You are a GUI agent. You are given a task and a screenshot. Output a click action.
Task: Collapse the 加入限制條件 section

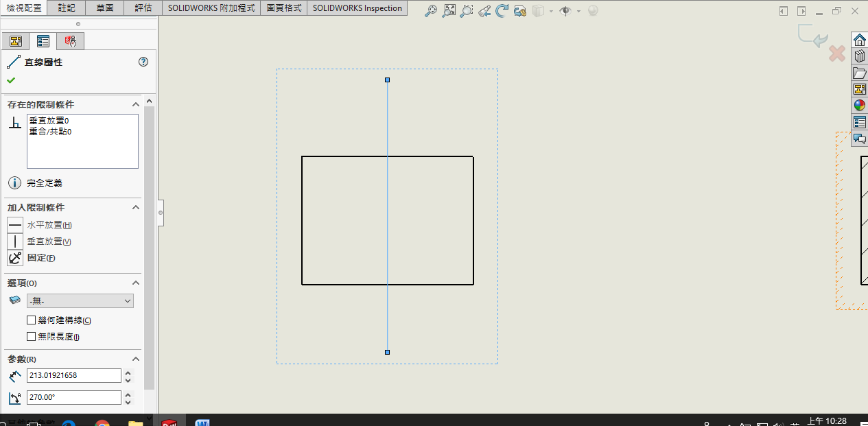point(136,207)
